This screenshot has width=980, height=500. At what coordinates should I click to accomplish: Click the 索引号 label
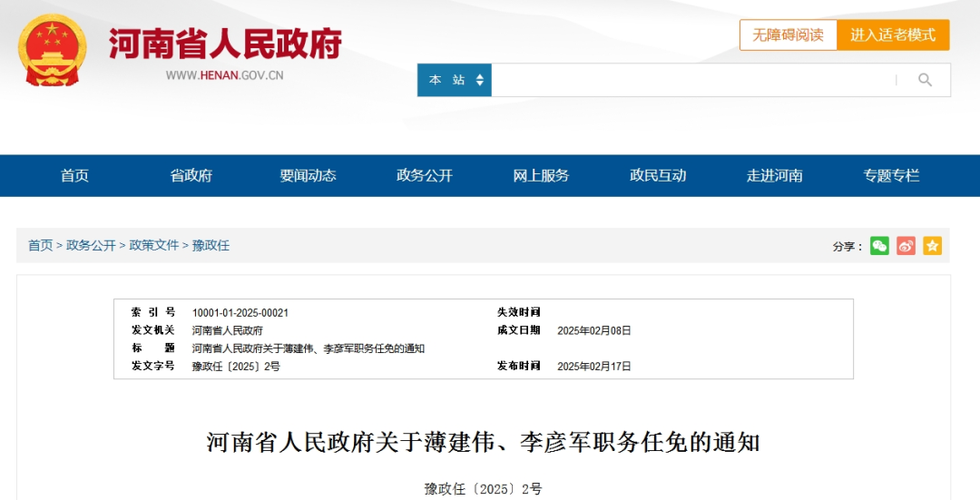(153, 312)
